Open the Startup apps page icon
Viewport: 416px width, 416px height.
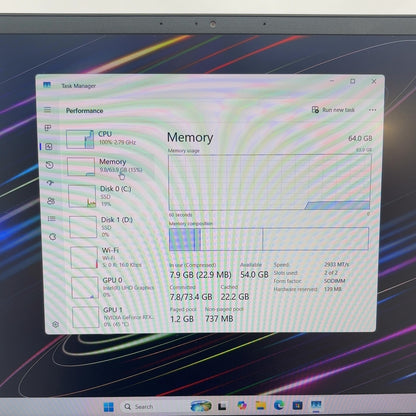(50, 183)
